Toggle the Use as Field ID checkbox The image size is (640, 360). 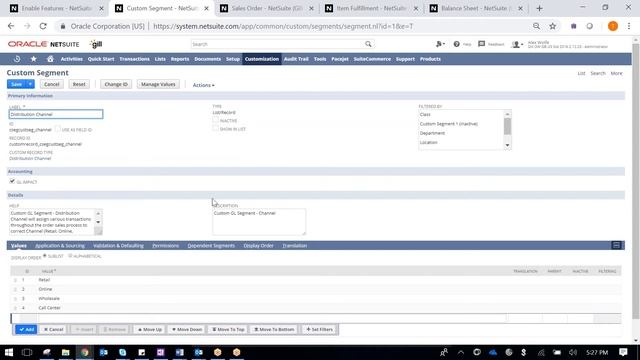point(58,129)
